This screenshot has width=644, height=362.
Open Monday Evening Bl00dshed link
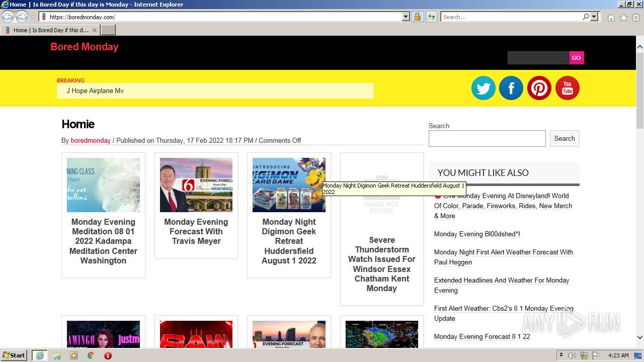(x=477, y=234)
